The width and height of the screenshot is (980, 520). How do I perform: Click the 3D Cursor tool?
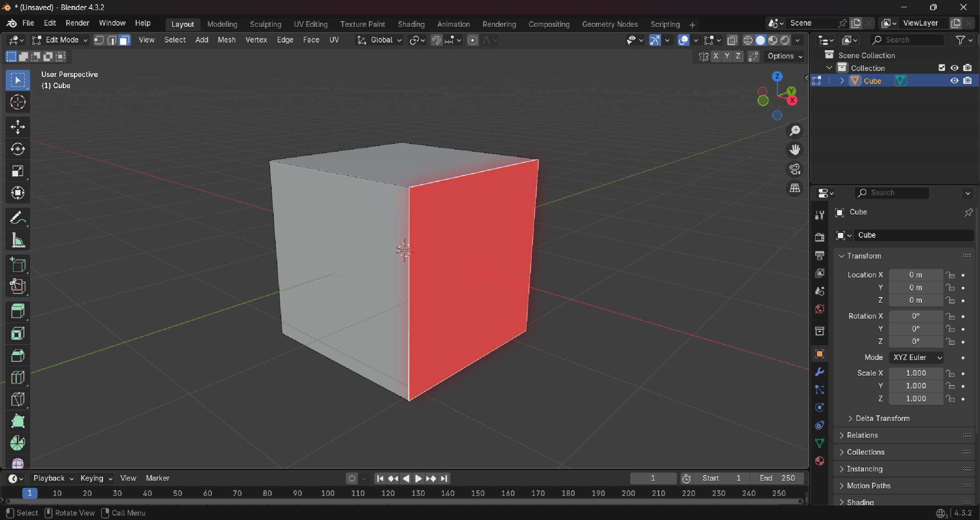tap(18, 102)
